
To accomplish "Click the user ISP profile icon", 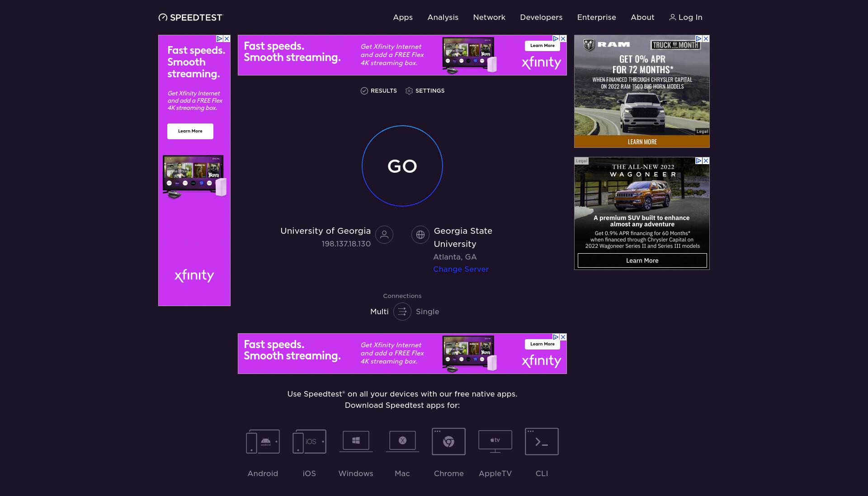I will [384, 235].
